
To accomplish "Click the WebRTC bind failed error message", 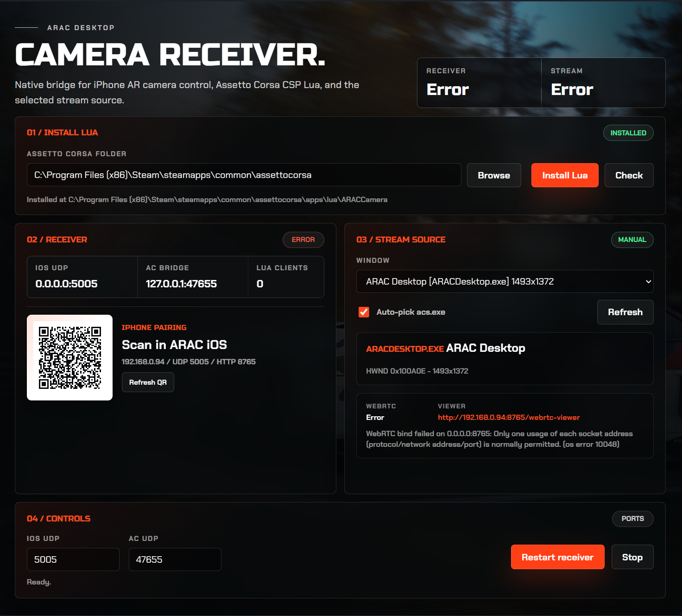I will 499,439.
